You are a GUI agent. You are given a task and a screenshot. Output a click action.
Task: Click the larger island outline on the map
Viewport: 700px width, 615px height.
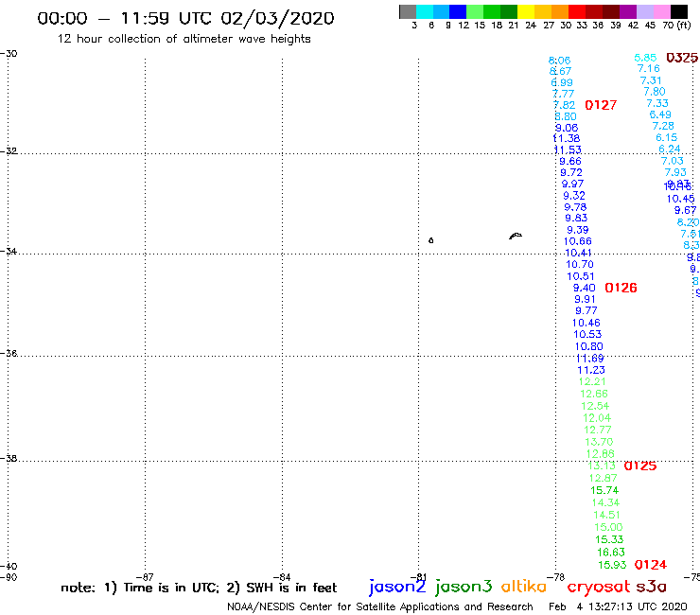click(x=516, y=236)
